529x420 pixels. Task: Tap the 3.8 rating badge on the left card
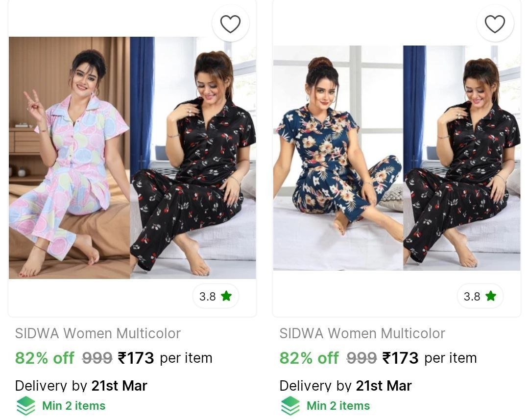pos(216,296)
